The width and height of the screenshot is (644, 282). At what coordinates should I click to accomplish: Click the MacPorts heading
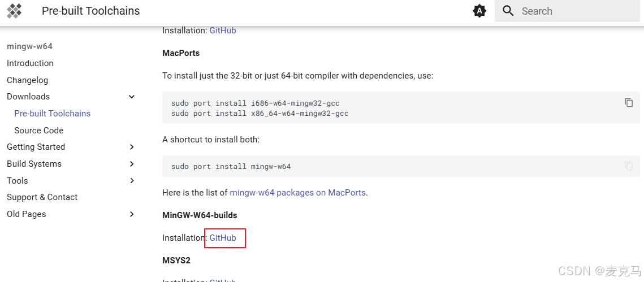pos(181,53)
